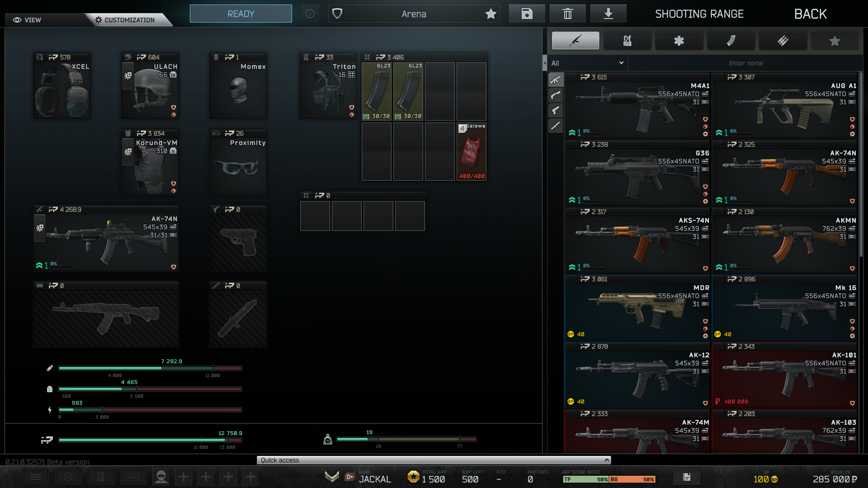The width and height of the screenshot is (868, 488).
Task: Click the total preset points progress bar
Action: [150, 440]
